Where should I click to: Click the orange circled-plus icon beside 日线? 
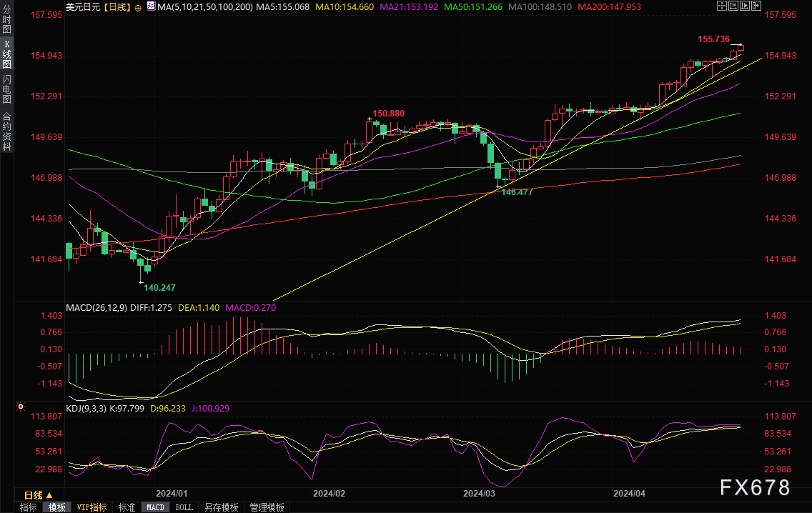point(138,8)
